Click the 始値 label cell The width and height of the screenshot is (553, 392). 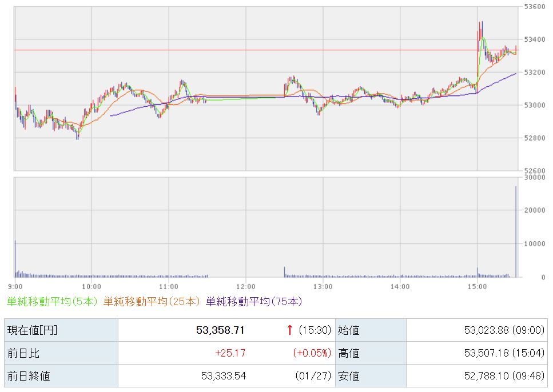tap(350, 330)
